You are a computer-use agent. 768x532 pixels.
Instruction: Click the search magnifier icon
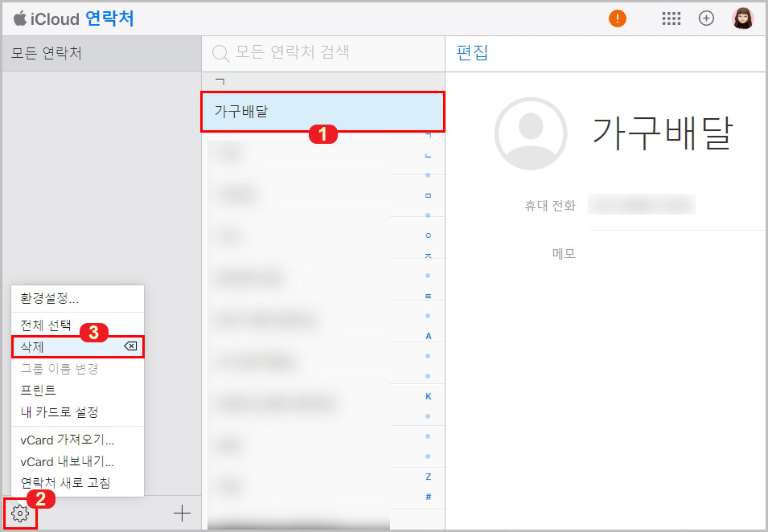pyautogui.click(x=220, y=53)
